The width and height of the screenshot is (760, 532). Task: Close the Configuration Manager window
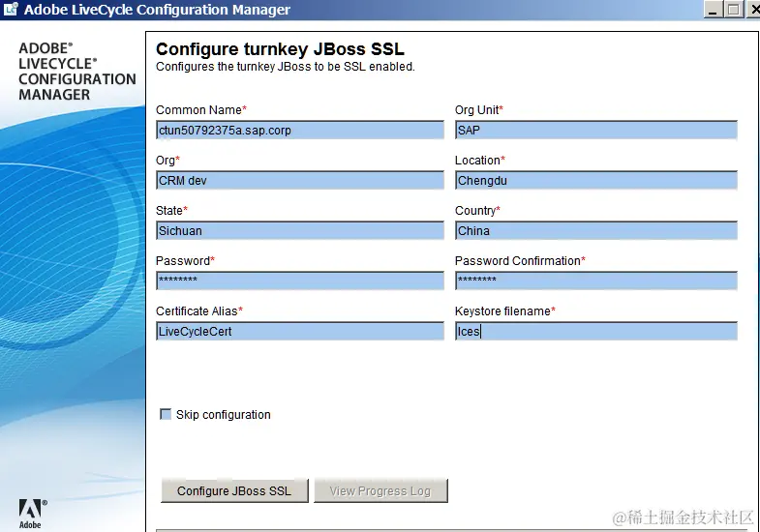pos(753,10)
